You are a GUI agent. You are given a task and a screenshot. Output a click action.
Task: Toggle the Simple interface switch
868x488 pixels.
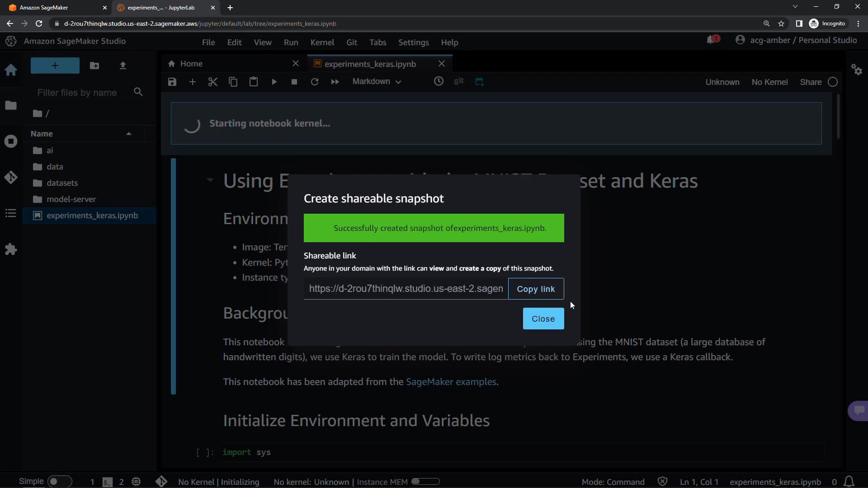tap(60, 482)
